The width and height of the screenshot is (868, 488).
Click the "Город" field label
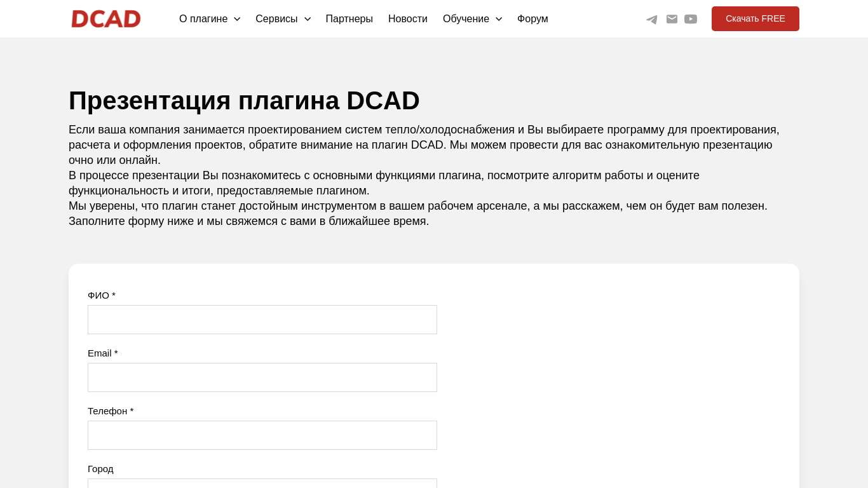click(100, 469)
